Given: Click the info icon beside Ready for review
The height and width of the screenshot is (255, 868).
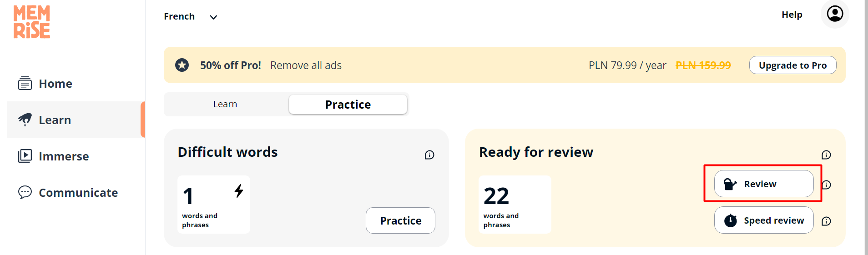Looking at the screenshot, I should click(826, 155).
